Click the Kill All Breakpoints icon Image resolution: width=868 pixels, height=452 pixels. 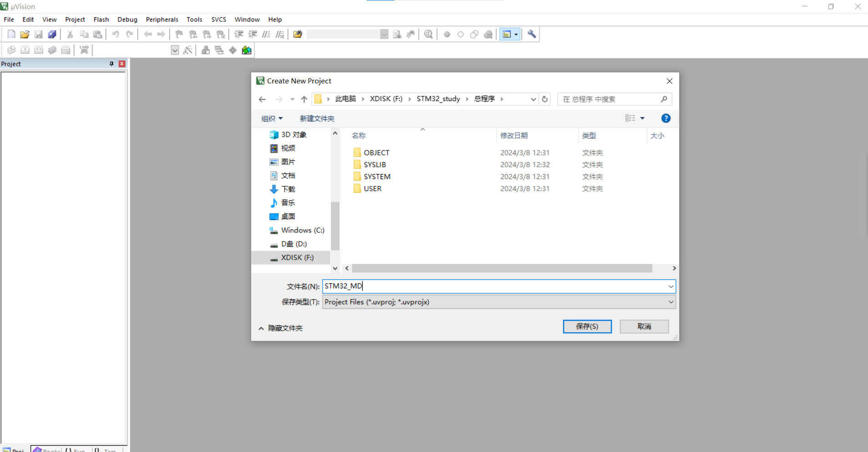click(488, 34)
